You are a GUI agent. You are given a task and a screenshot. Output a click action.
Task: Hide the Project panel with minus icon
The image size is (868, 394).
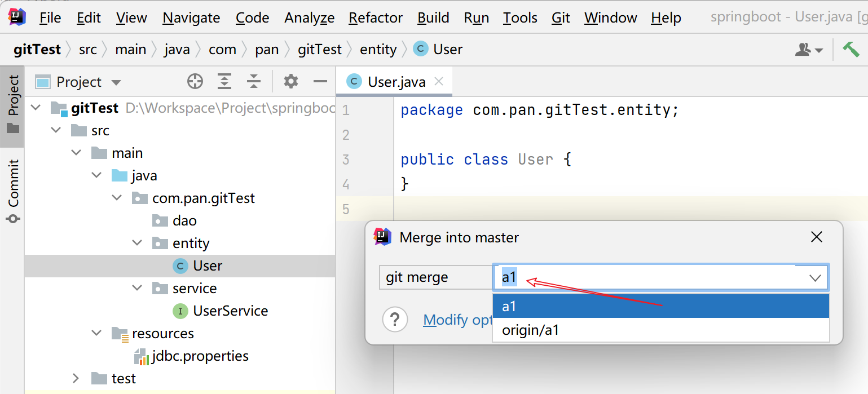(x=320, y=82)
